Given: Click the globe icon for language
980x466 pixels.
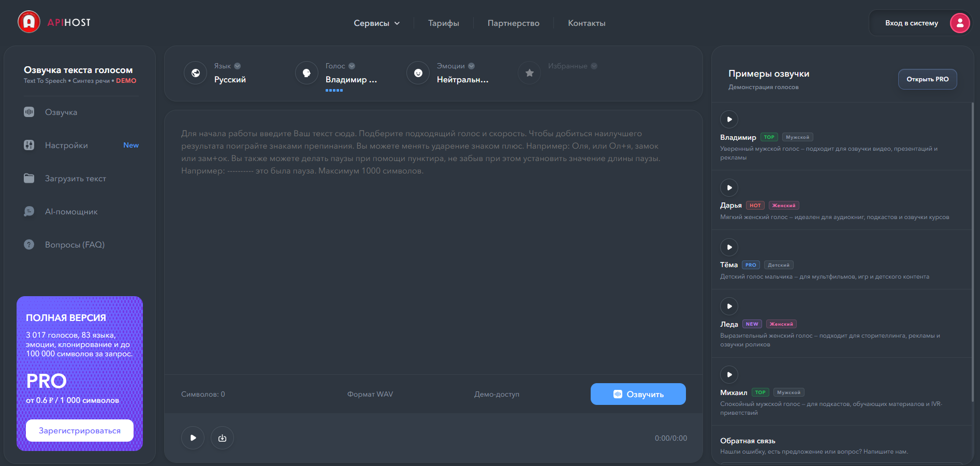Looking at the screenshot, I should tap(196, 73).
